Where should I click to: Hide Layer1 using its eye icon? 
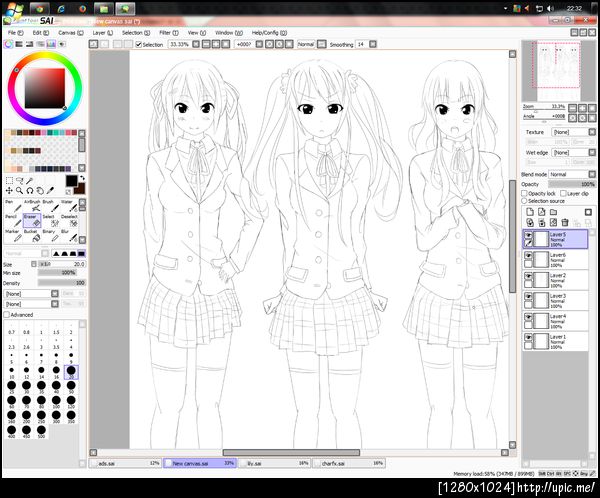coord(528,337)
